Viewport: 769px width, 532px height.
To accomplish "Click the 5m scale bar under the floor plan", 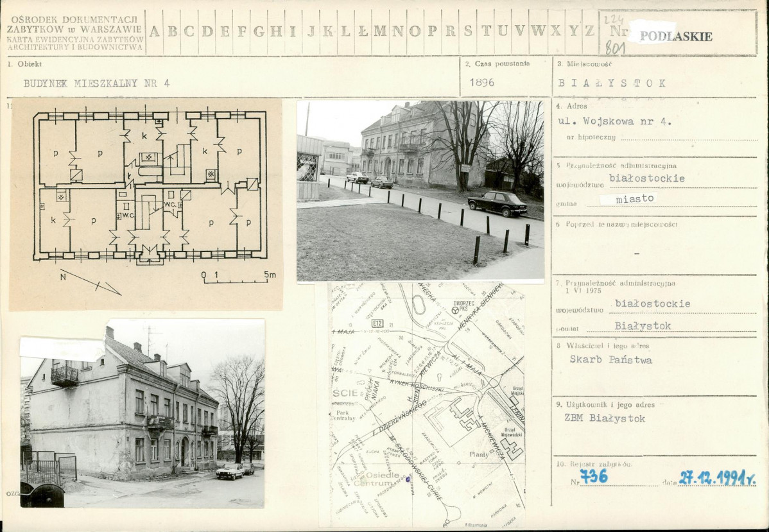I will click(238, 278).
